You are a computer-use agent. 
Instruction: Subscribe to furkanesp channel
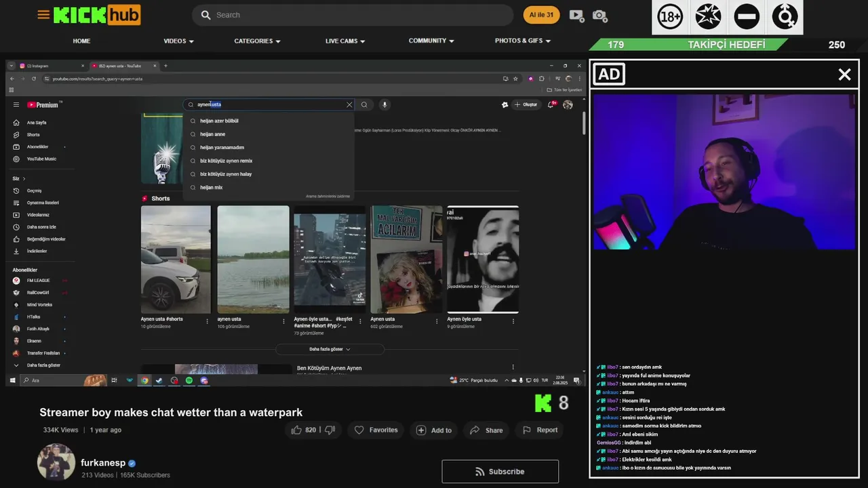[x=500, y=471]
